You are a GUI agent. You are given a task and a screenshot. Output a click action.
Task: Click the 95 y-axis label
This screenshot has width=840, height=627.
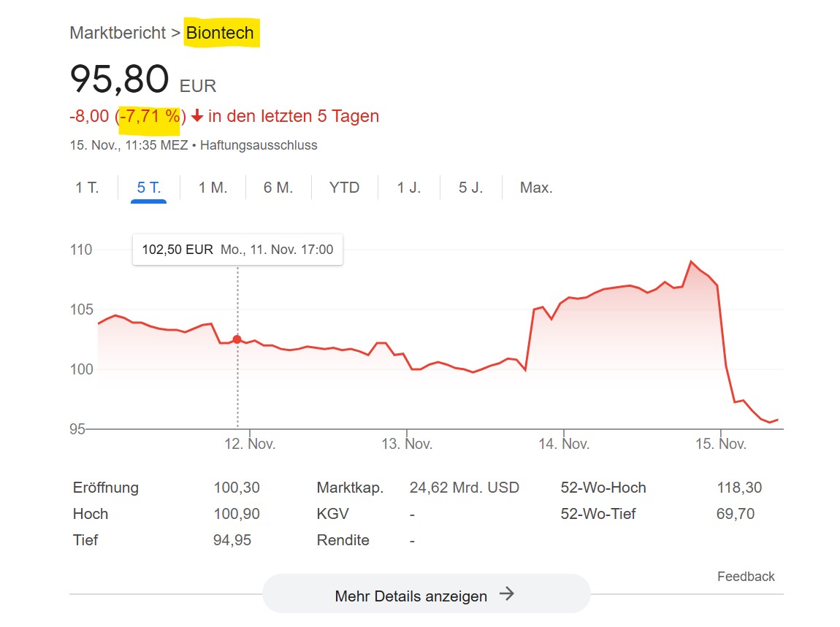click(x=77, y=429)
